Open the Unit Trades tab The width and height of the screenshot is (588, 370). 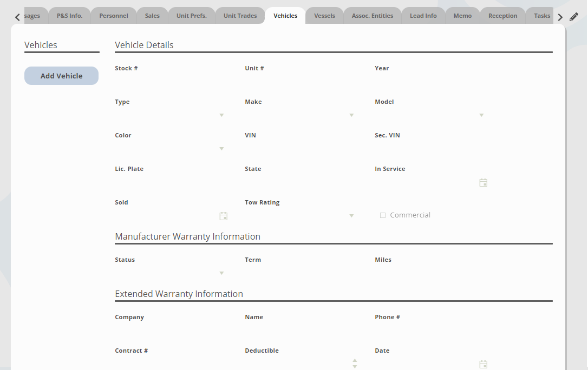tap(240, 15)
